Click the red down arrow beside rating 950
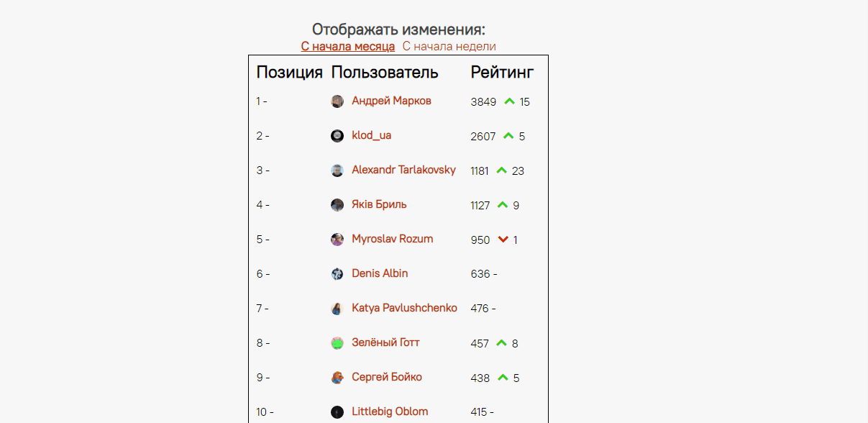 (503, 240)
